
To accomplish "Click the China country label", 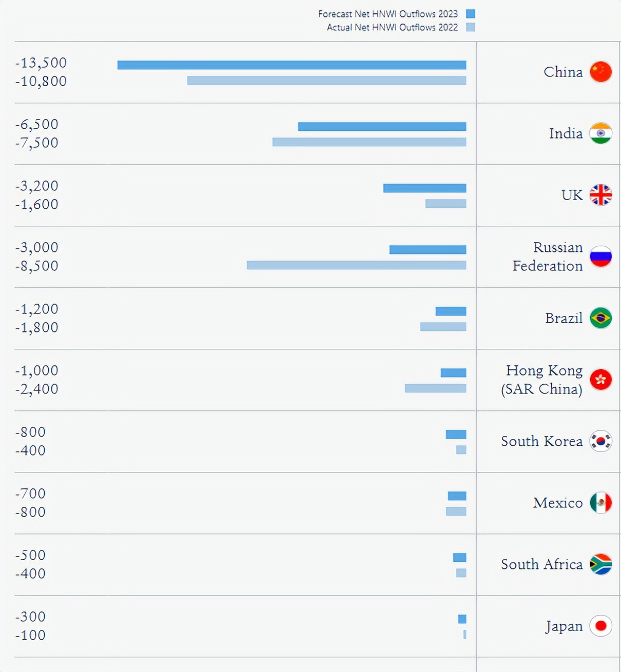I will click(563, 72).
